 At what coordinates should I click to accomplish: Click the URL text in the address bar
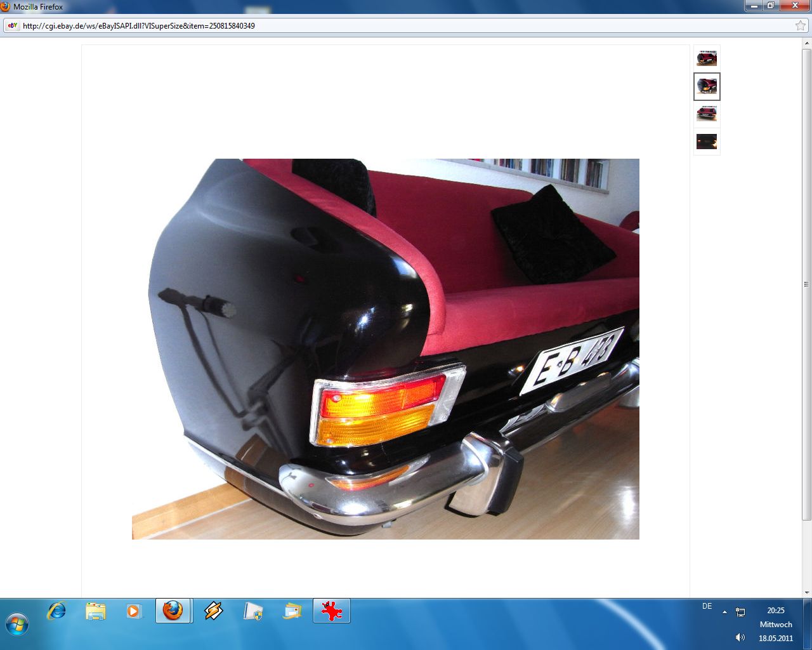pyautogui.click(x=138, y=26)
